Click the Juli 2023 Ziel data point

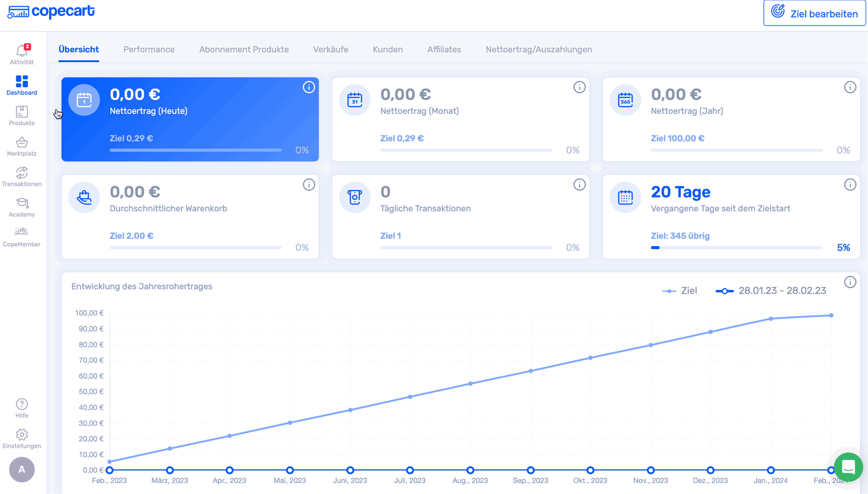[410, 397]
